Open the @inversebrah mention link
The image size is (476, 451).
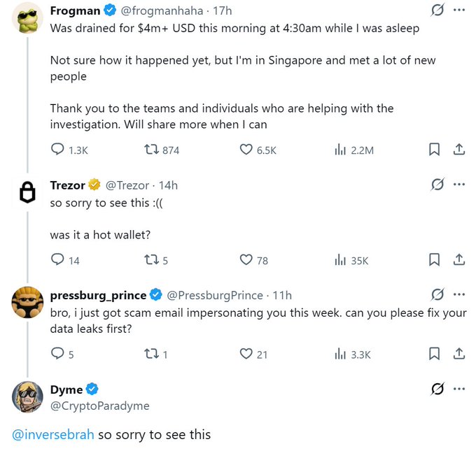point(53,435)
